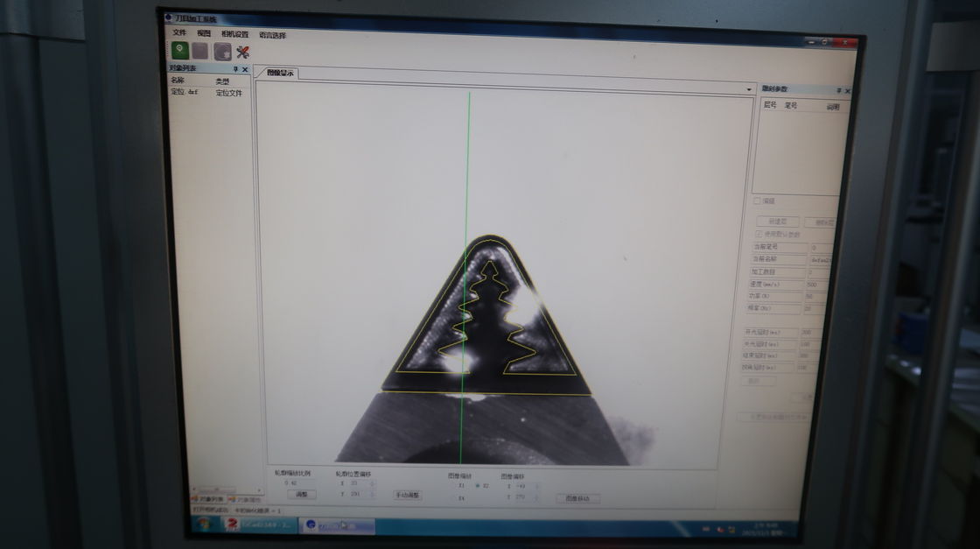Click the second gray toolbar icon
The width and height of the screenshot is (980, 549).
200,51
